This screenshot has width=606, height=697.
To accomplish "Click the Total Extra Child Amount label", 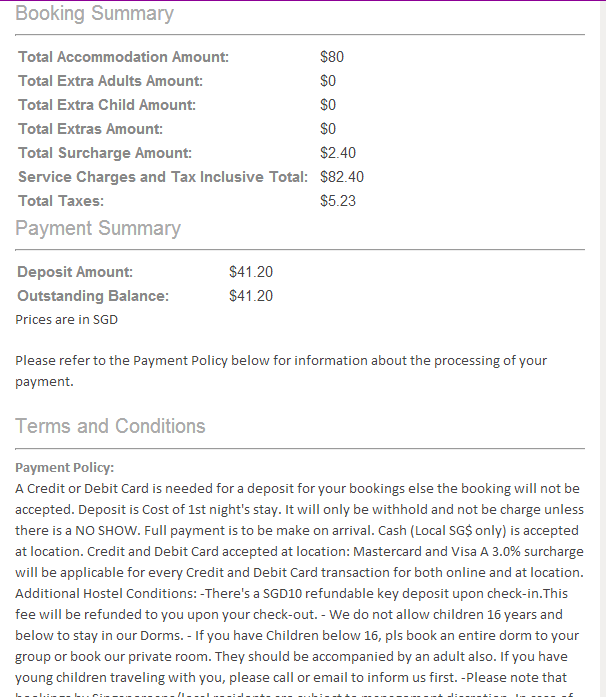I will [107, 105].
